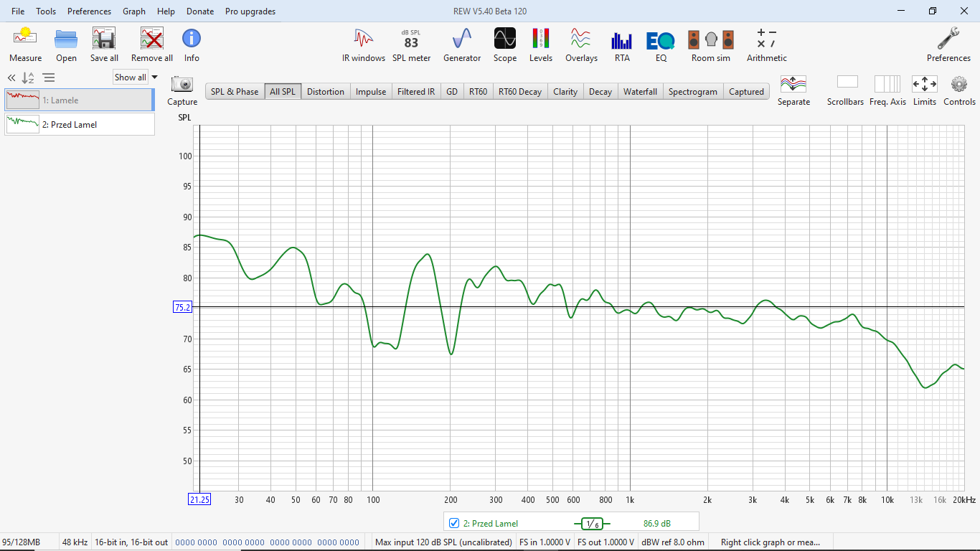This screenshot has height=551, width=980.
Task: Click the 21.25 frequency axis start field
Action: click(x=199, y=499)
